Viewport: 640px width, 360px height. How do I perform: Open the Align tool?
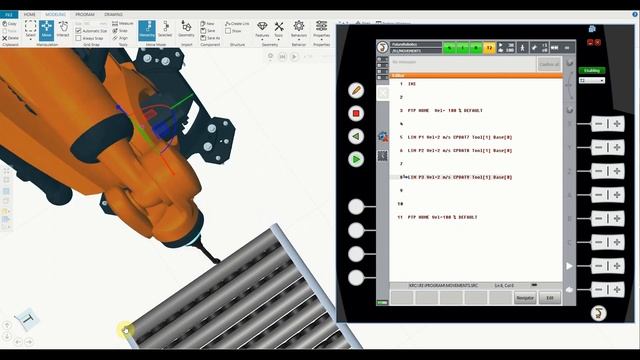(x=120, y=38)
